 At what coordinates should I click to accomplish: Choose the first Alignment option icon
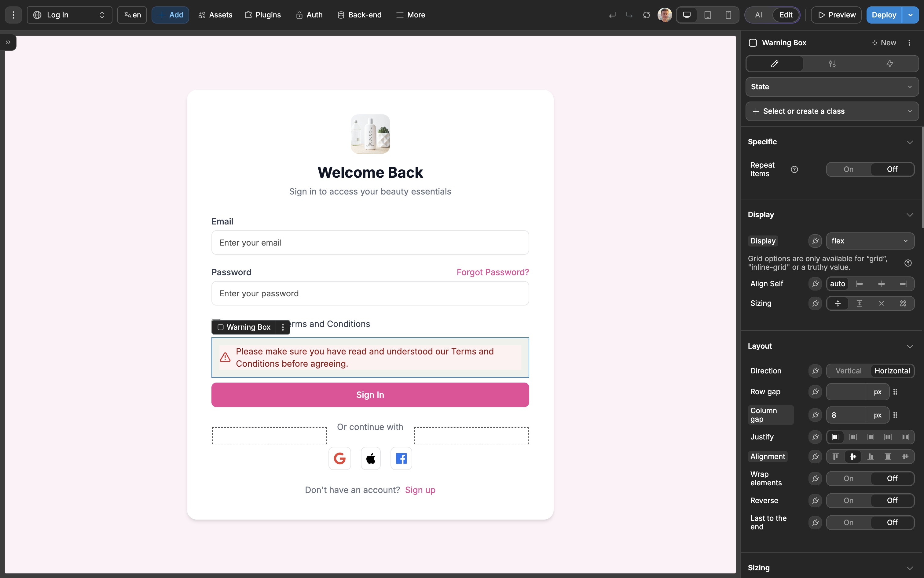[835, 456]
